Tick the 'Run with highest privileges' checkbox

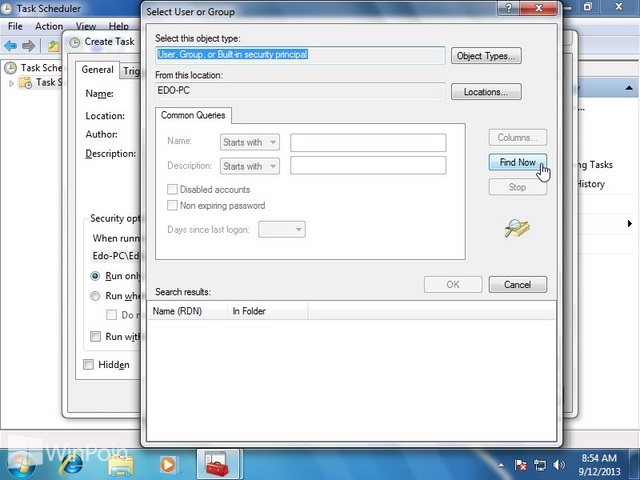[x=95, y=336]
